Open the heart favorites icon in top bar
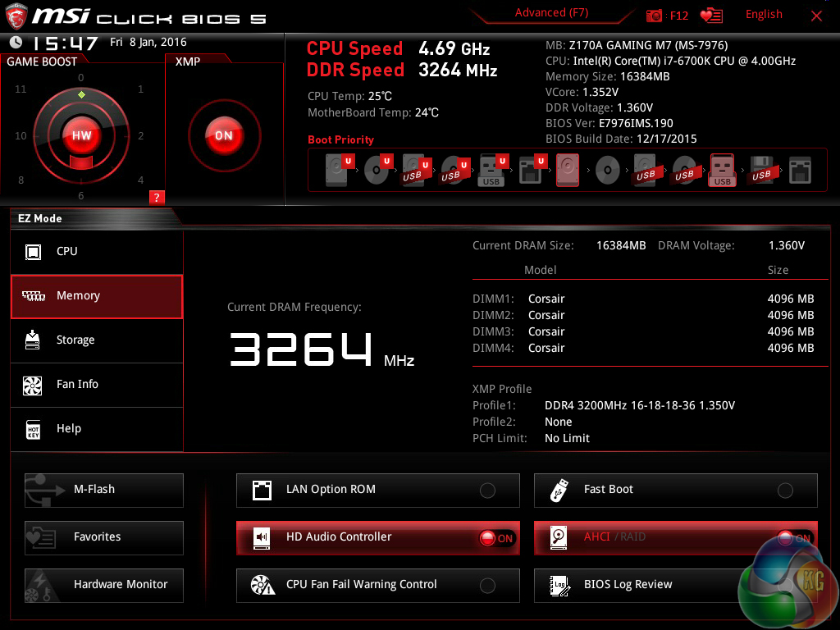 coord(711,16)
